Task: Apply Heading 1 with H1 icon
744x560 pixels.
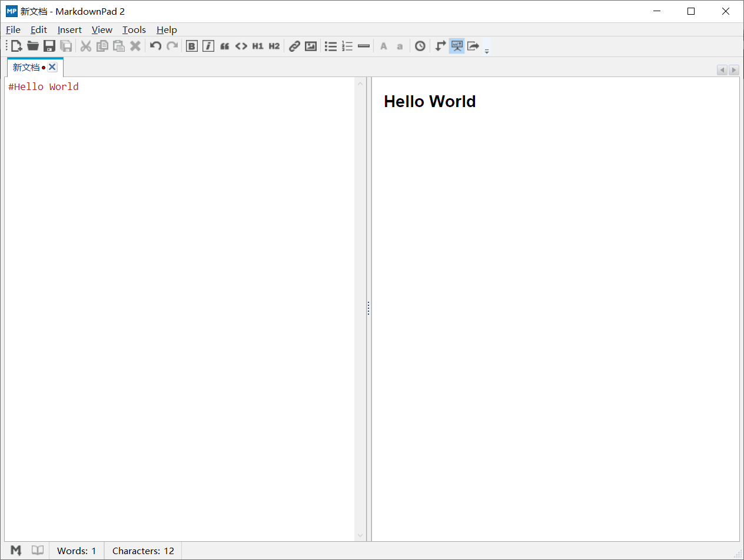Action: pos(258,46)
